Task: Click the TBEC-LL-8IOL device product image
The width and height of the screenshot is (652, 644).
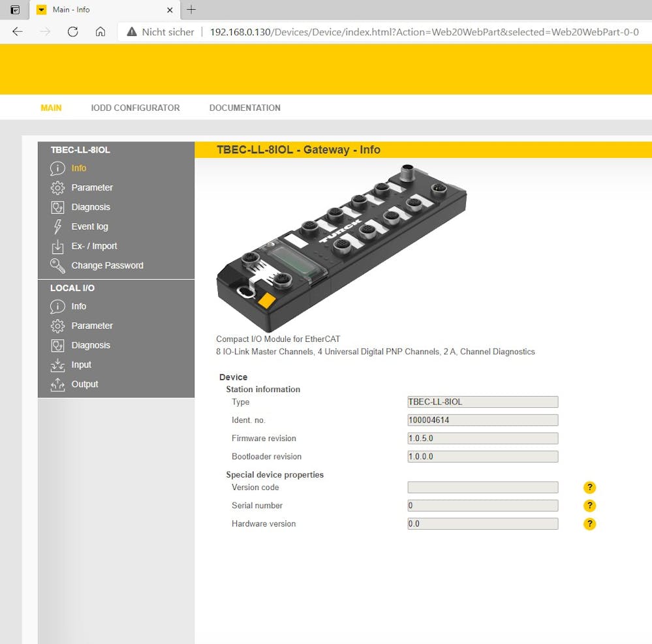Action: [341, 247]
